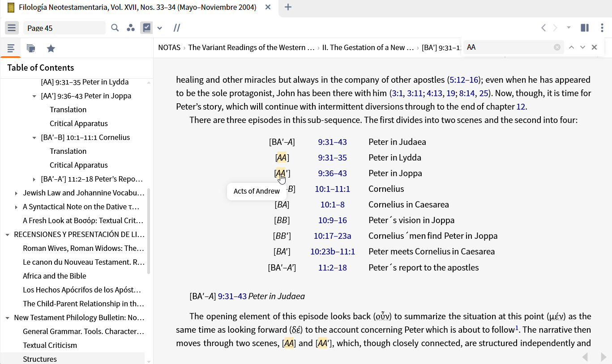Open 10:9–16 reference in the outline

click(x=332, y=220)
